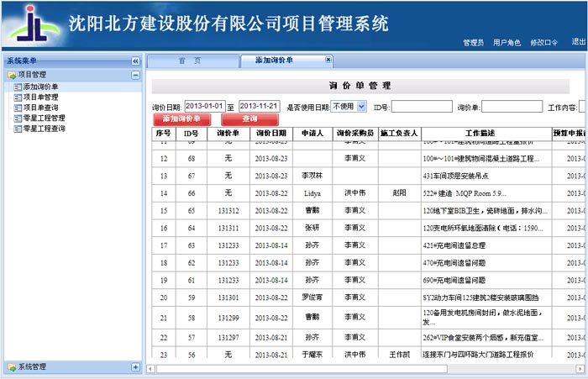588x379 pixels.
Task: Click the 项目单管理 icon in sidebar tree
Action: (18, 97)
